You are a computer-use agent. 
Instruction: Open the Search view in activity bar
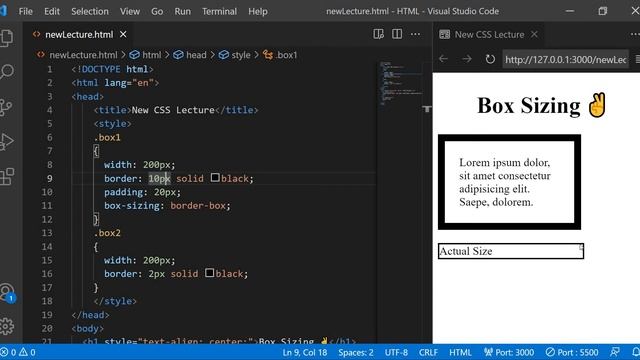click(x=7, y=72)
